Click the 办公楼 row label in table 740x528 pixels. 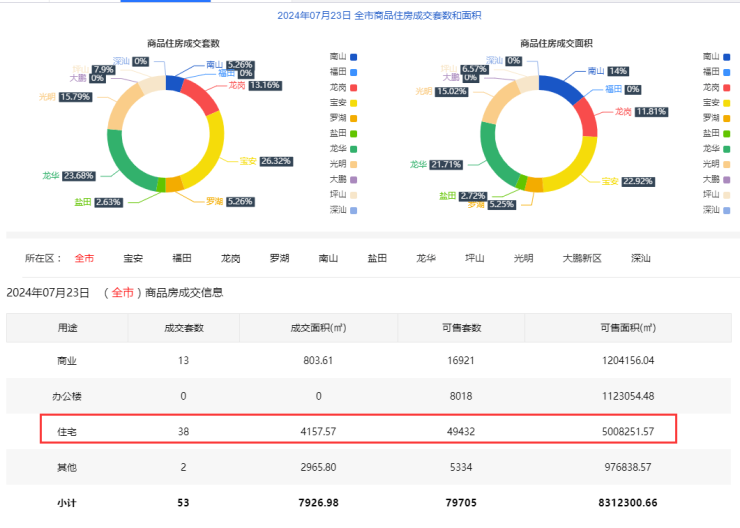tap(67, 396)
